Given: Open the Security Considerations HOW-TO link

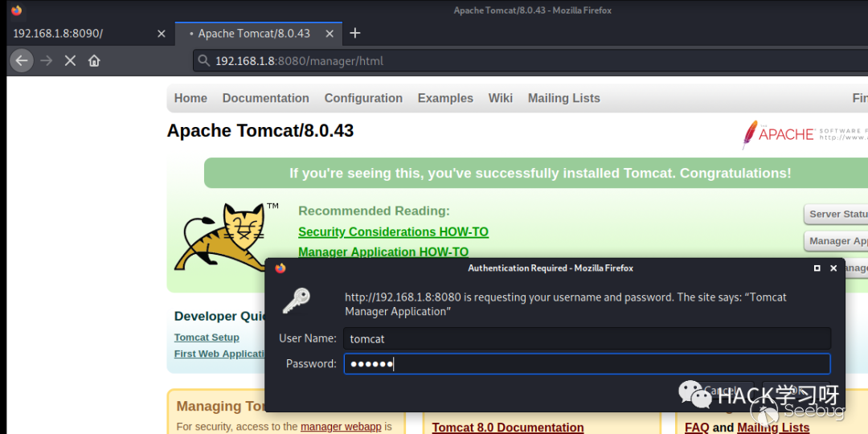Looking at the screenshot, I should 393,231.
